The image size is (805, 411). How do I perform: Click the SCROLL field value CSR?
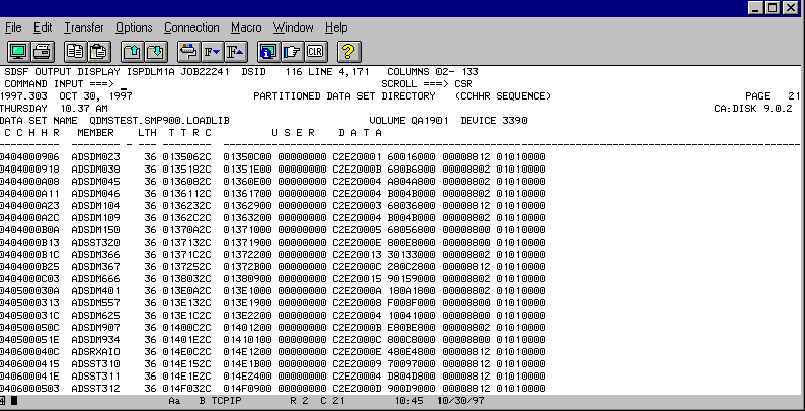click(x=464, y=84)
